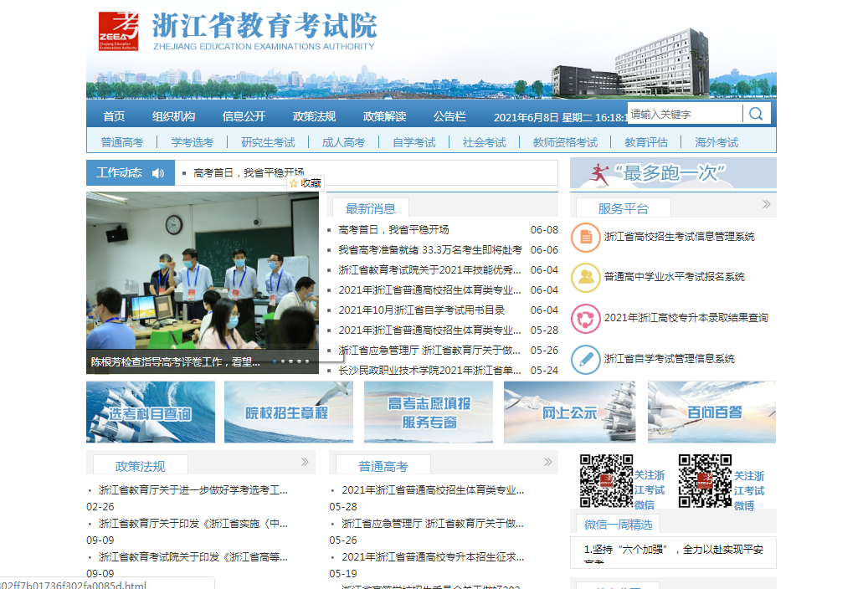
Task: Expand more items in 服务平台 section
Action: [766, 204]
